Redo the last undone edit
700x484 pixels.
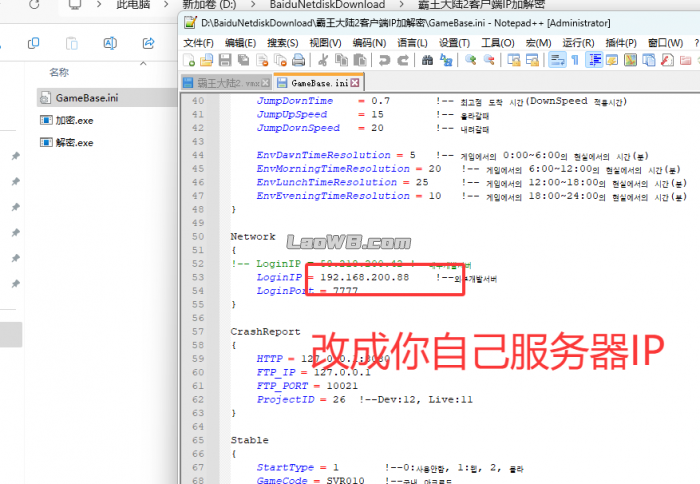pos(403,60)
